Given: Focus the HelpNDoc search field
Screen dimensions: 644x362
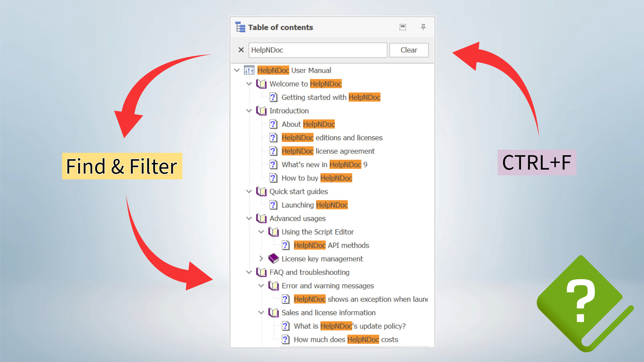Looking at the screenshot, I should (318, 50).
